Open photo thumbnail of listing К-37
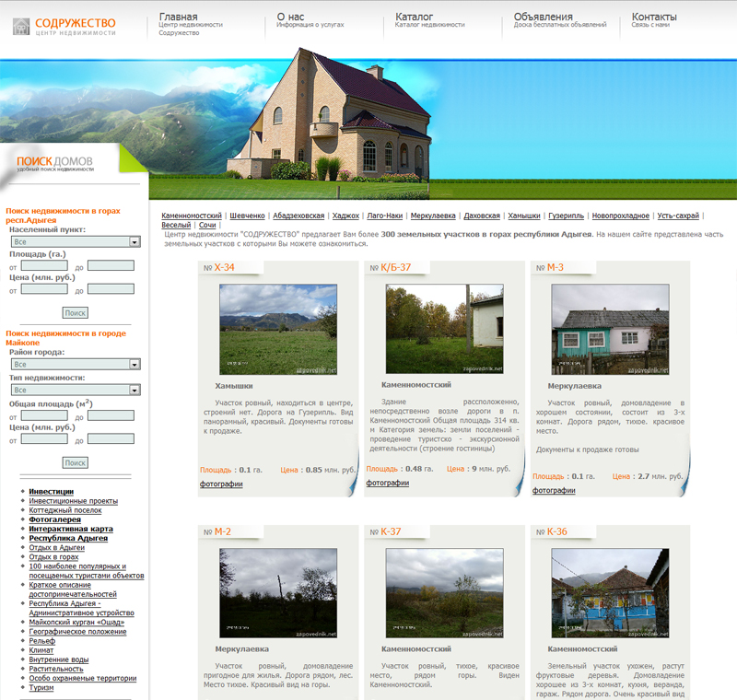Viewport: 737px width, 700px height. pyautogui.click(x=445, y=593)
